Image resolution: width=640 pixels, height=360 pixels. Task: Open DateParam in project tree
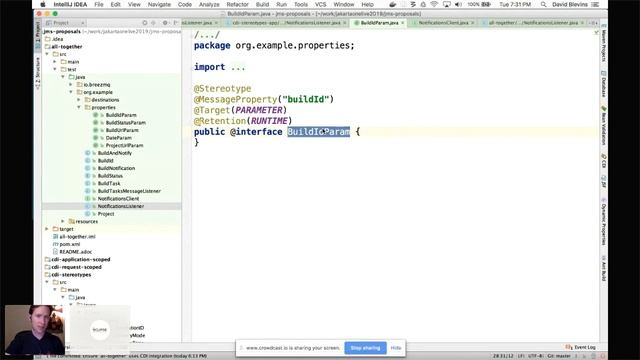[118, 138]
